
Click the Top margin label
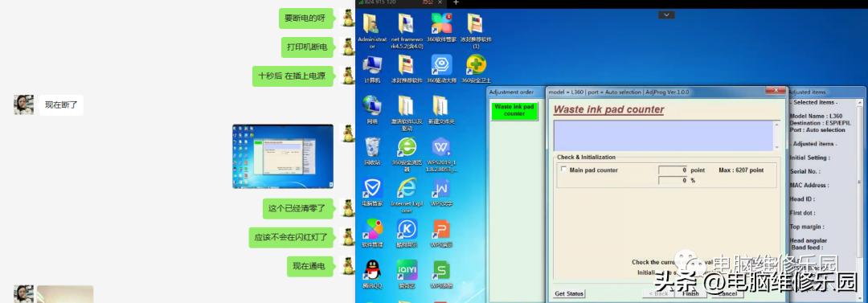tap(807, 227)
